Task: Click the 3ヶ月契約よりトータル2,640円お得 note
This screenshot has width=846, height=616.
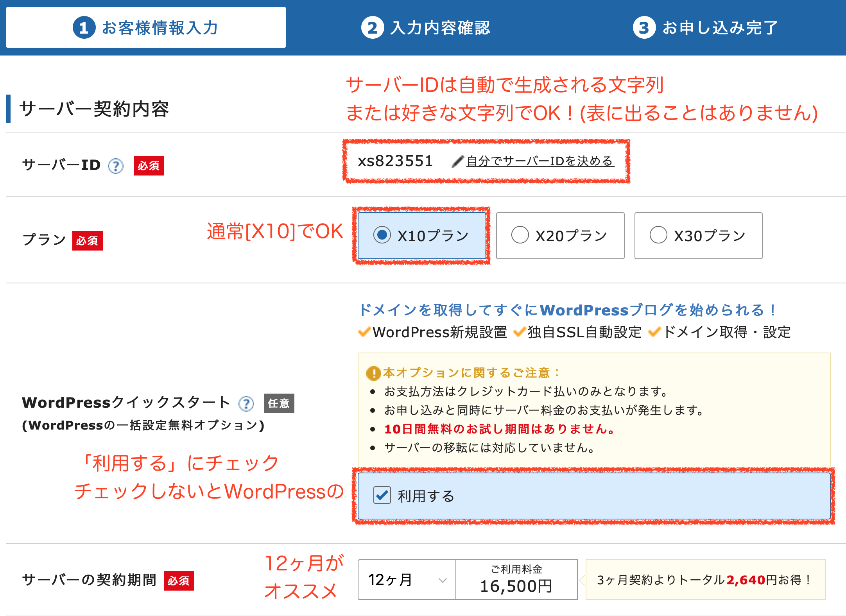Action: click(x=706, y=580)
